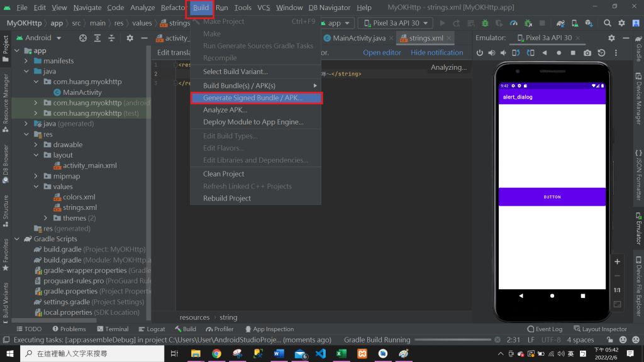
Task: Toggle the Device Manager side panel
Action: (x=639, y=99)
